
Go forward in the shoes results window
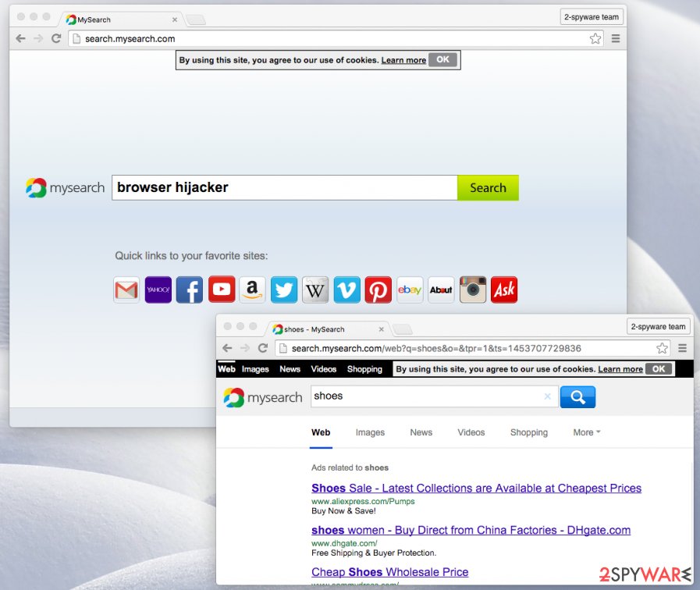[244, 348]
